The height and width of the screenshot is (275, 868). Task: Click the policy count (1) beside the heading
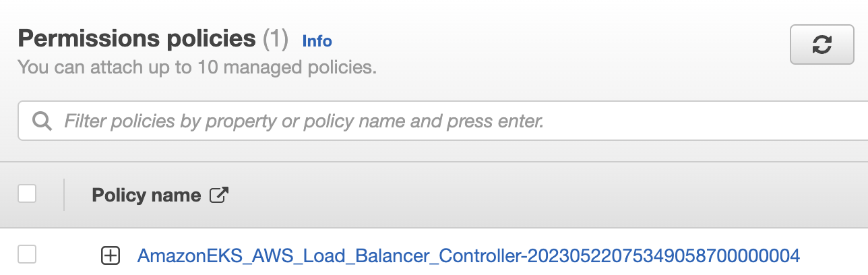275,40
